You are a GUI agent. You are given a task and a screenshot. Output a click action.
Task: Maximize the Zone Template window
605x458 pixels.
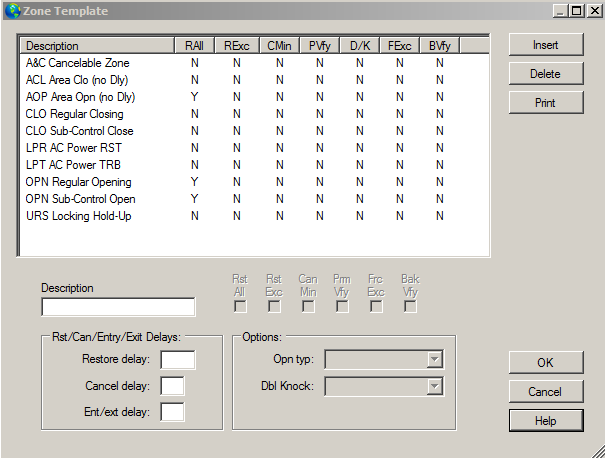(576, 11)
